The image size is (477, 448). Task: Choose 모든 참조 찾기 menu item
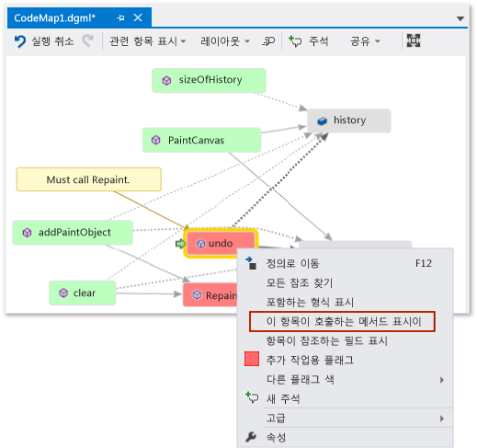pyautogui.click(x=346, y=282)
